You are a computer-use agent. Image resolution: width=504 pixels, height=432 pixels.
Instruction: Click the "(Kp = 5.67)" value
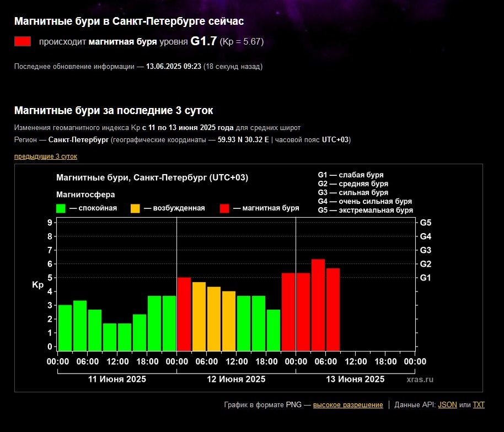[242, 41]
